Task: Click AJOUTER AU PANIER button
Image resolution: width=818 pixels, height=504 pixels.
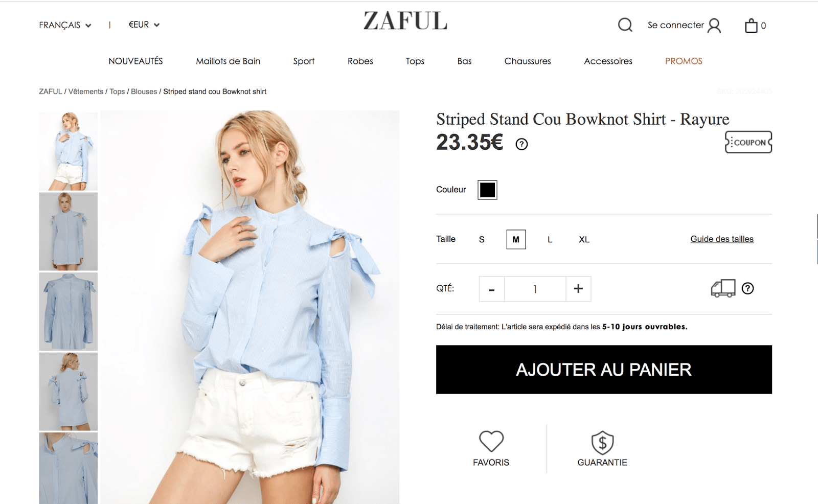Action: pos(604,370)
